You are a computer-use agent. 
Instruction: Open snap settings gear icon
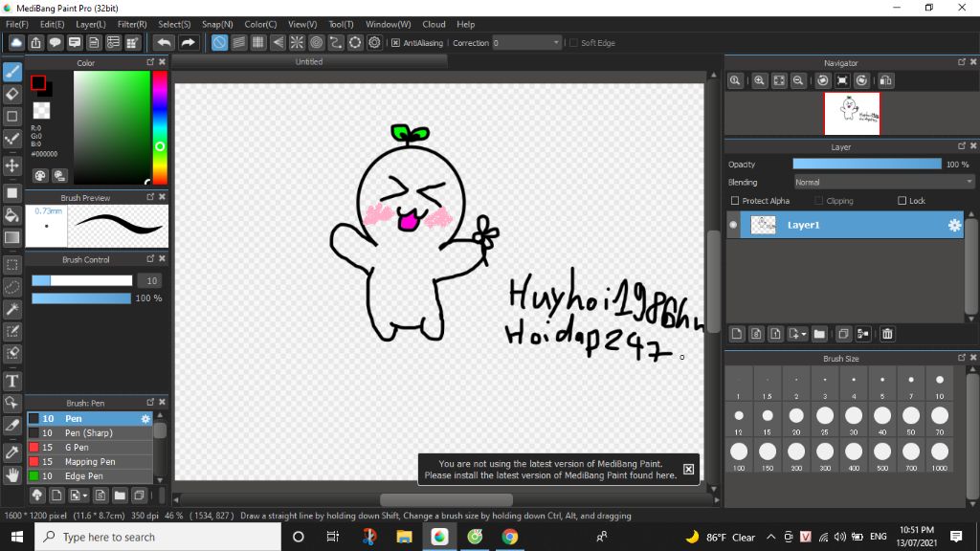click(x=374, y=42)
